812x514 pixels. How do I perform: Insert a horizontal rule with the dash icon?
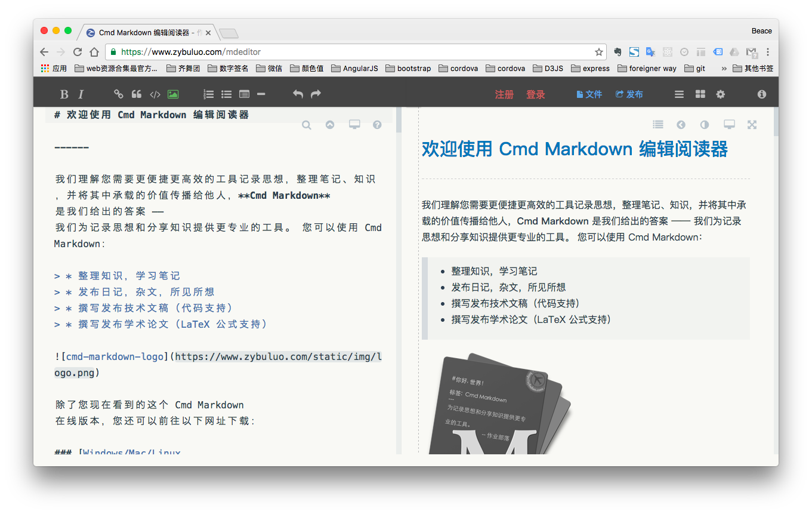coord(261,94)
